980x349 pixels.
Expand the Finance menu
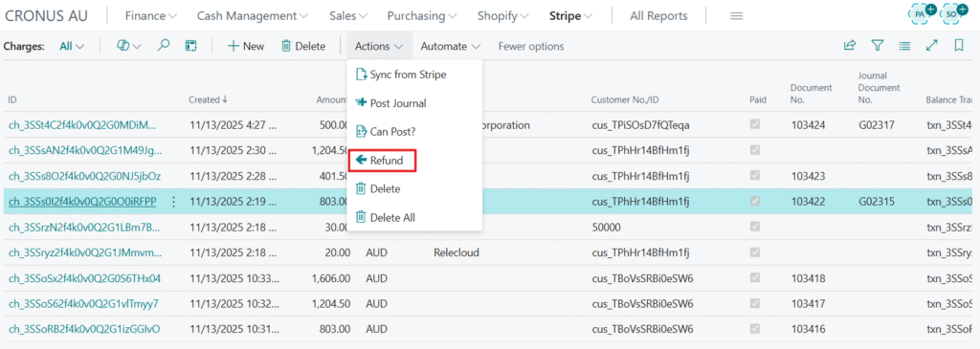click(150, 15)
